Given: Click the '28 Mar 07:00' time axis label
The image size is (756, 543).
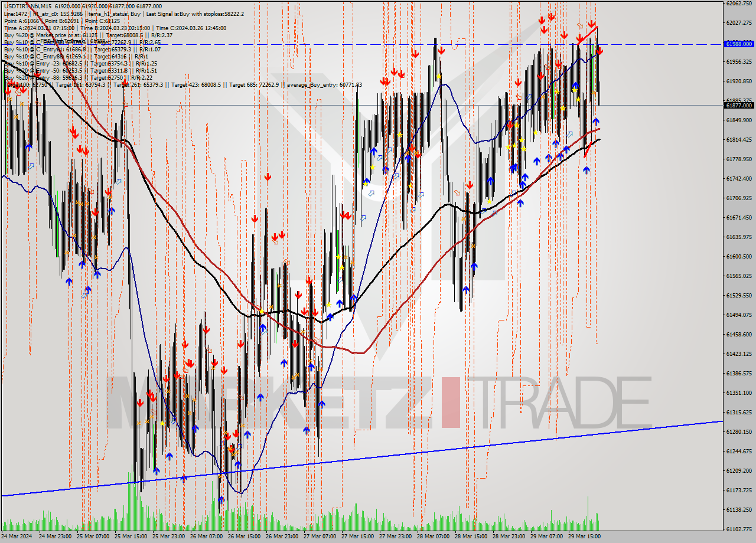Looking at the screenshot, I should [434, 537].
